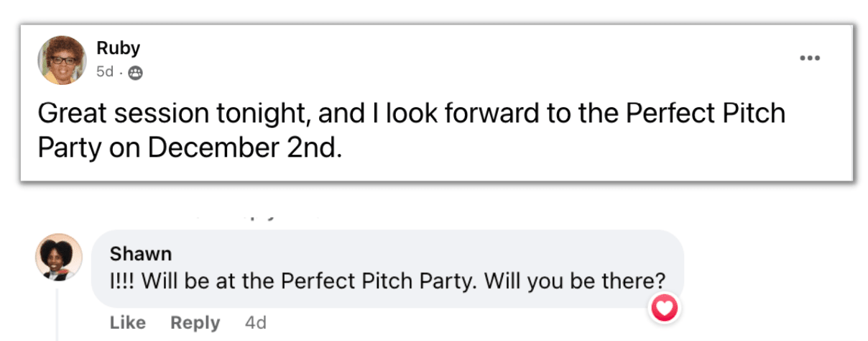The image size is (868, 341).
Task: Click the 5d timestamp on Ruby's post
Action: pos(105,73)
